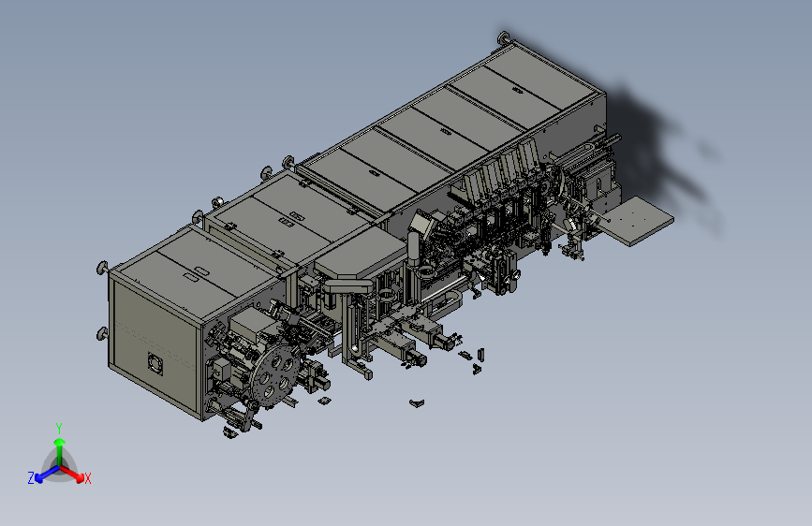The height and width of the screenshot is (526, 812).
Task: Click the green Y axis on the orientation triad
Action: 60,451
